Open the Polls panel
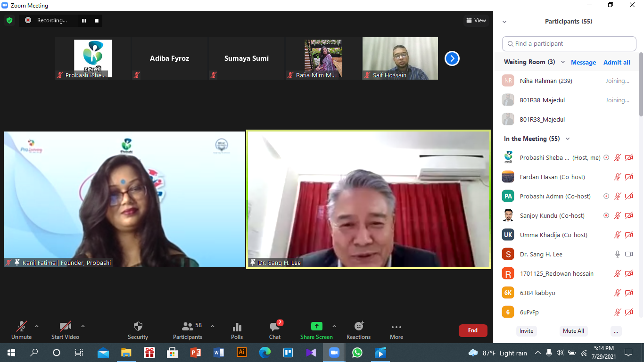644x362 pixels. pos(237,330)
